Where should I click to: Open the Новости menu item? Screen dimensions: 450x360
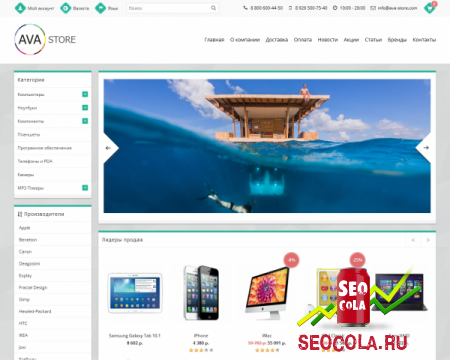tap(328, 40)
